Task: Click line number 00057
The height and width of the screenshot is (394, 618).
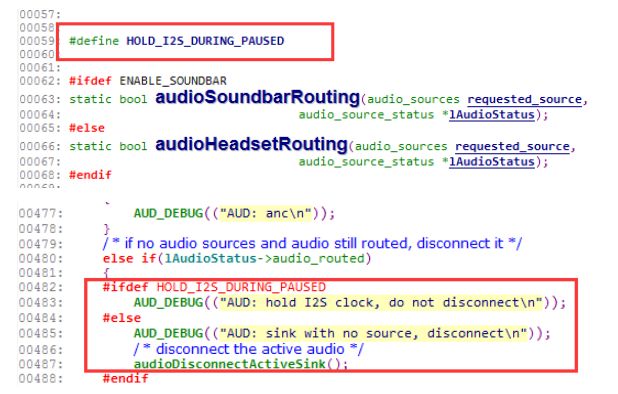Action: 40,15
